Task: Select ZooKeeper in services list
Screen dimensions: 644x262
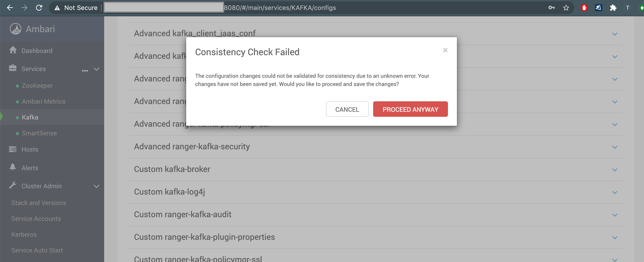Action: coord(37,86)
